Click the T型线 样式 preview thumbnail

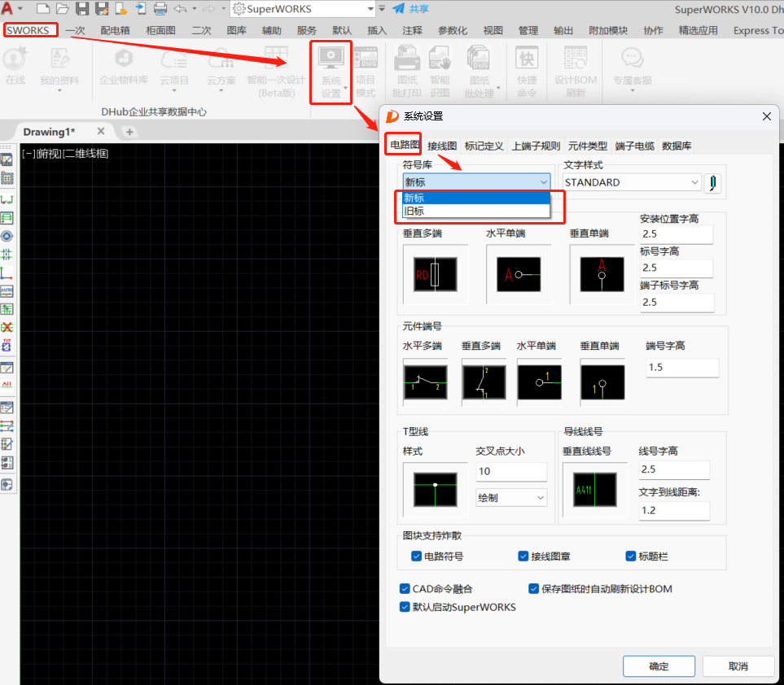(435, 490)
